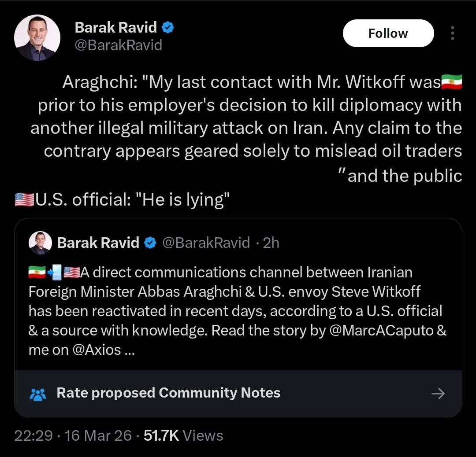476x457 pixels.
Task: Click the Barak Ravid display name in header
Action: coord(115,27)
